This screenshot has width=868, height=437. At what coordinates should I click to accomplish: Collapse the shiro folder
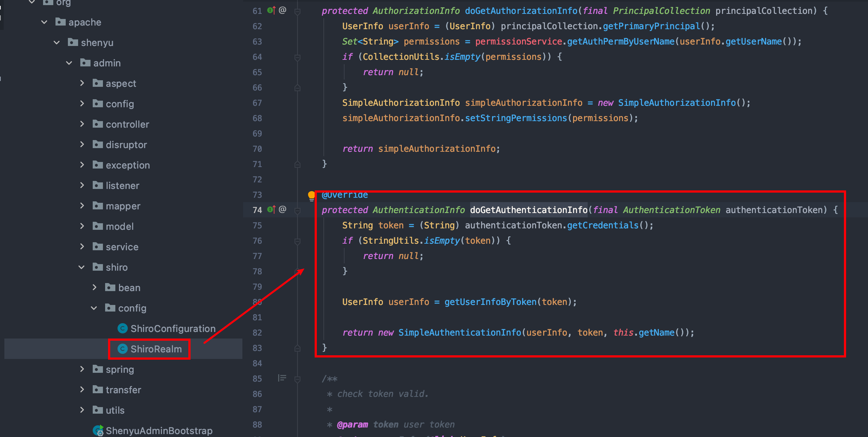pos(82,267)
